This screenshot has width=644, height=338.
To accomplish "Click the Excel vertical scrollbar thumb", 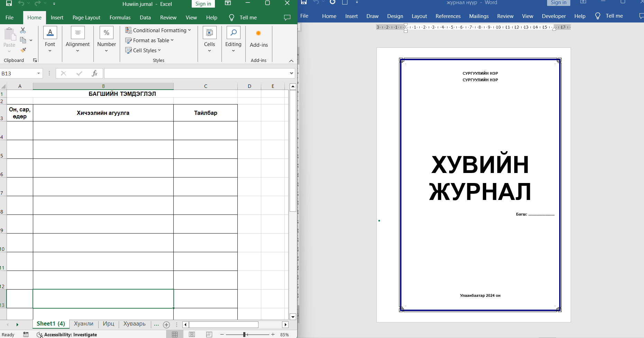I will pos(293,150).
